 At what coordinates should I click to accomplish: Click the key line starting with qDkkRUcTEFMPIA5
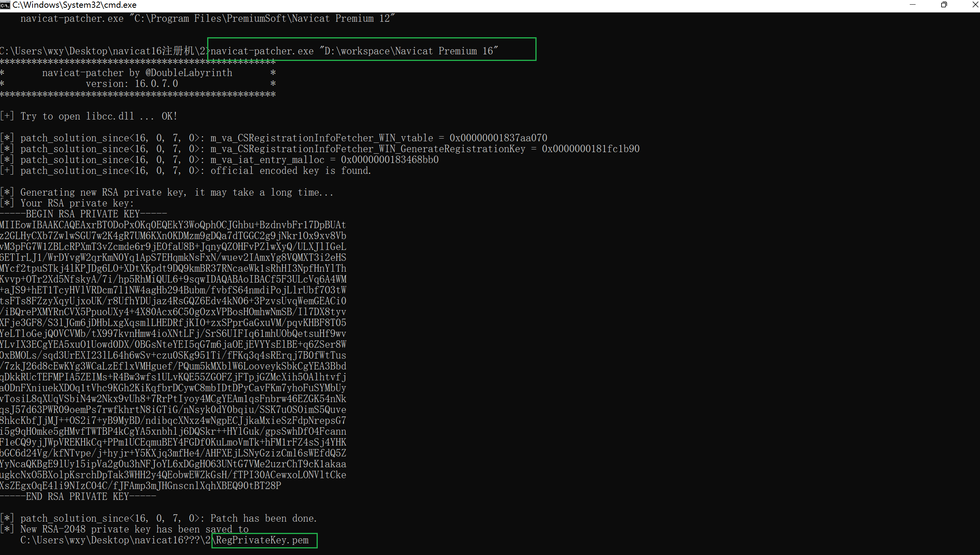coord(173,377)
